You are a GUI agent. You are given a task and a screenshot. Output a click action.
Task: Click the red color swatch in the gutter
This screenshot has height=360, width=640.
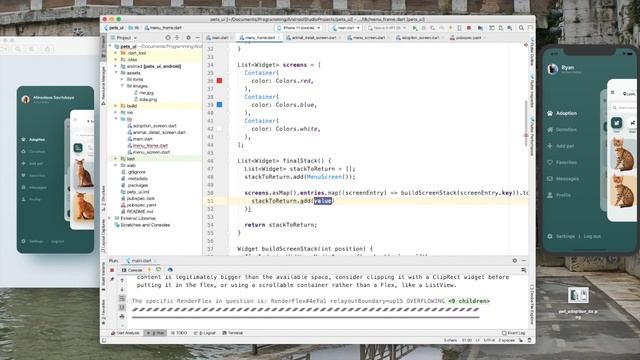[x=219, y=81]
